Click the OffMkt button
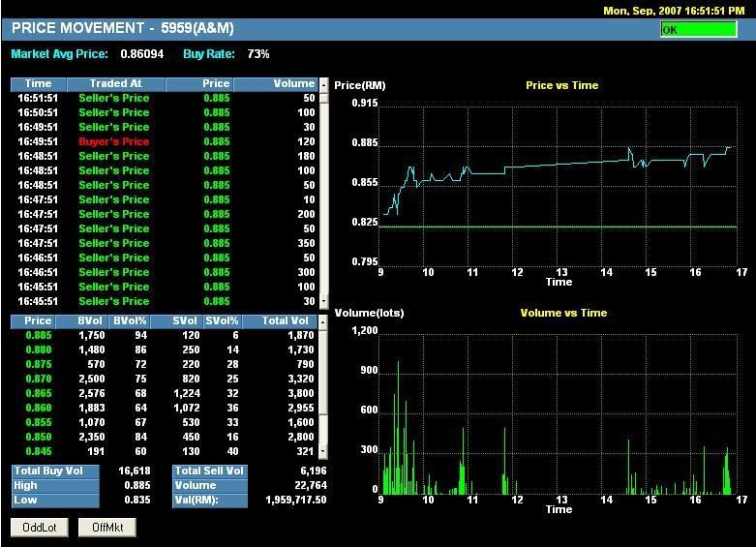Viewport: 756px width, 547px height. point(107,528)
